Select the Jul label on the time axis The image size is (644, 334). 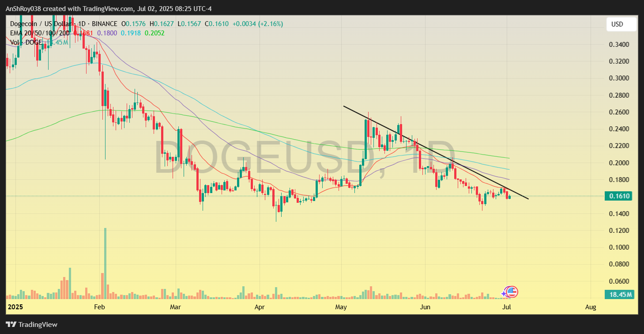pyautogui.click(x=506, y=307)
